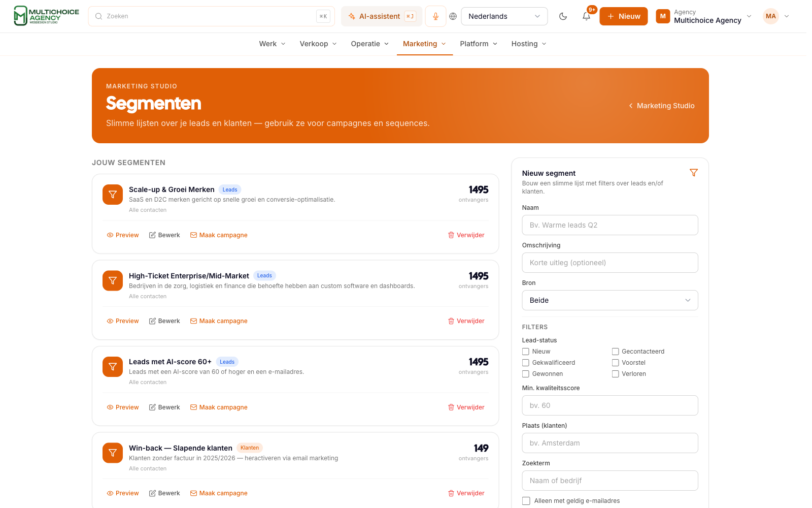
Task: Check the Gecontacteerd lead-status checkbox
Action: (x=615, y=352)
